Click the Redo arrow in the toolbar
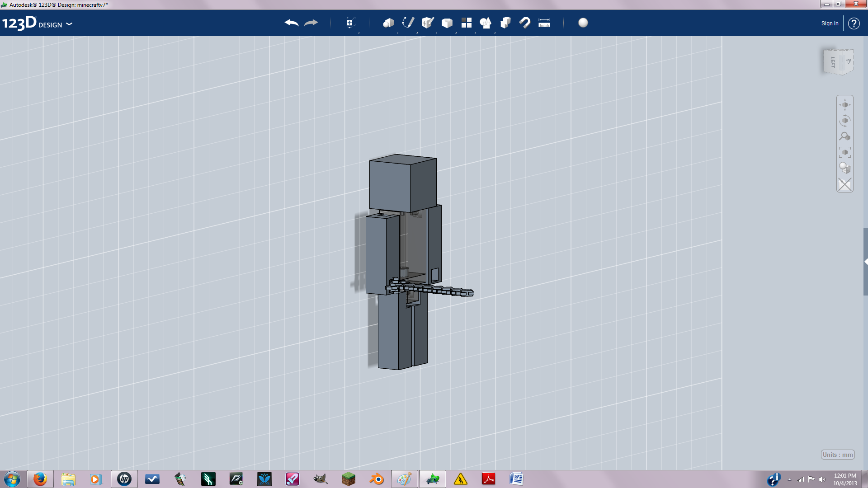868x488 pixels. click(x=311, y=23)
